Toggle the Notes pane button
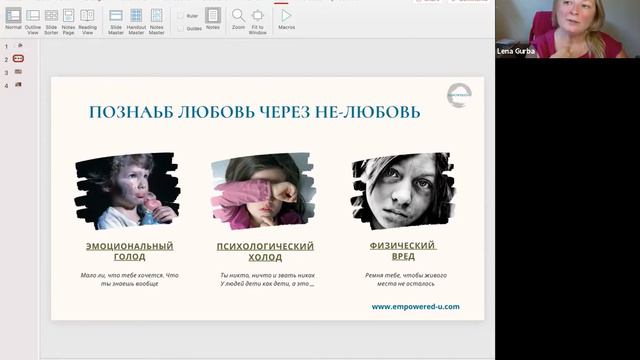Screen dimensions: 640x360 click(213, 19)
